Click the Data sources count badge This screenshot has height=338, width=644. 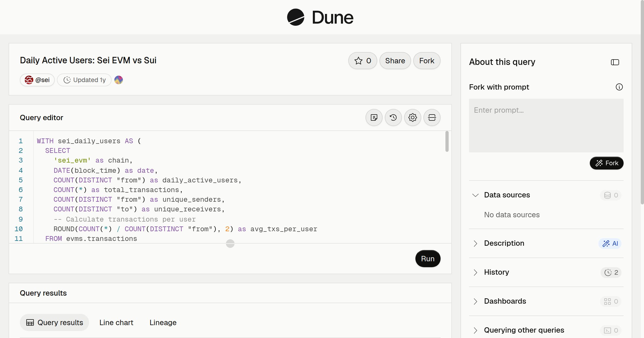611,195
